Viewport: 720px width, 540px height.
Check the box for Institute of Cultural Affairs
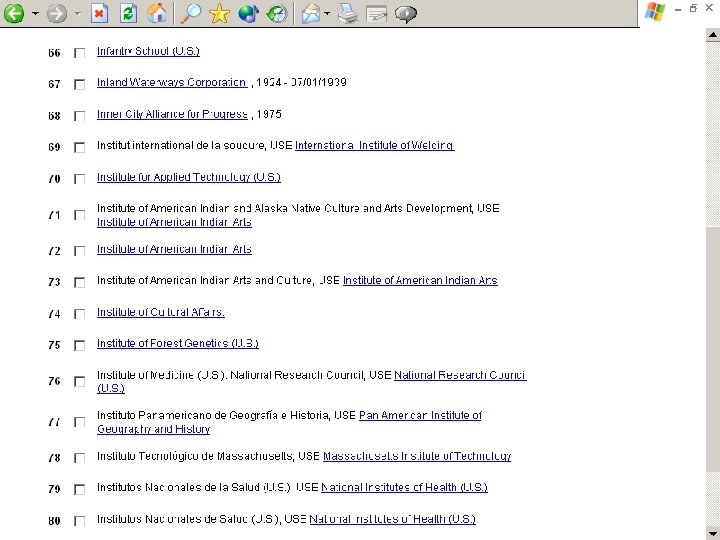point(79,314)
